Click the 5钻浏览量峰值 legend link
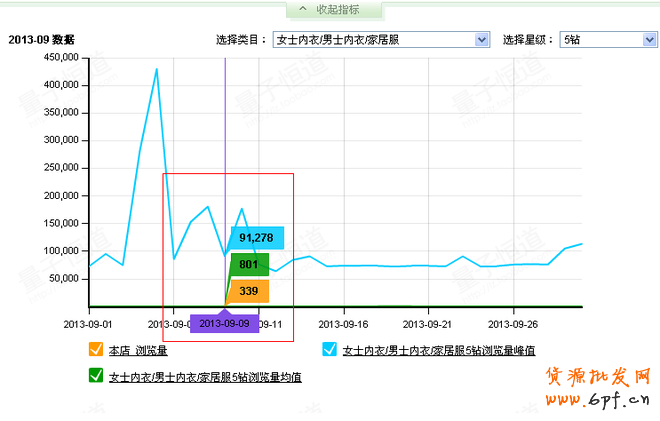This screenshot has height=421, width=660. [x=439, y=351]
